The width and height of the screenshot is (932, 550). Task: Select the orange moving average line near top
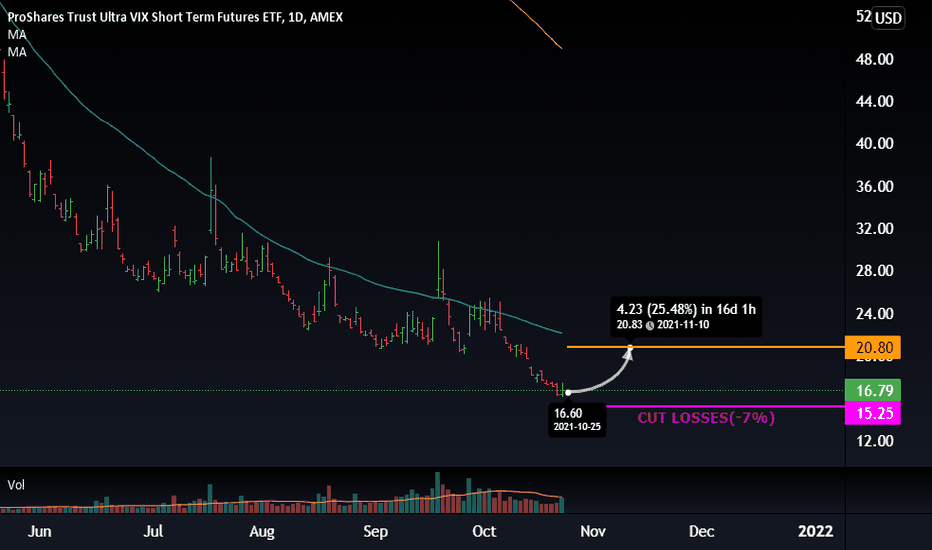(x=537, y=25)
